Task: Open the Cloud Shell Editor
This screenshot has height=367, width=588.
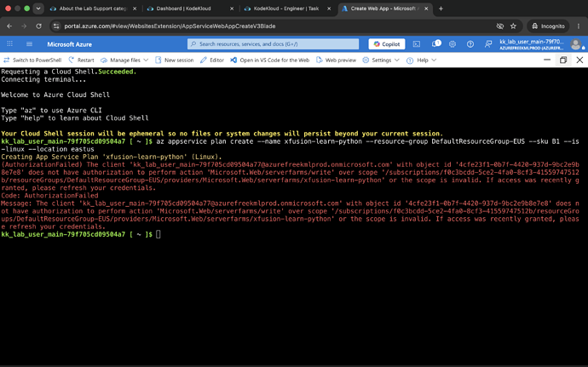Action: (x=212, y=60)
